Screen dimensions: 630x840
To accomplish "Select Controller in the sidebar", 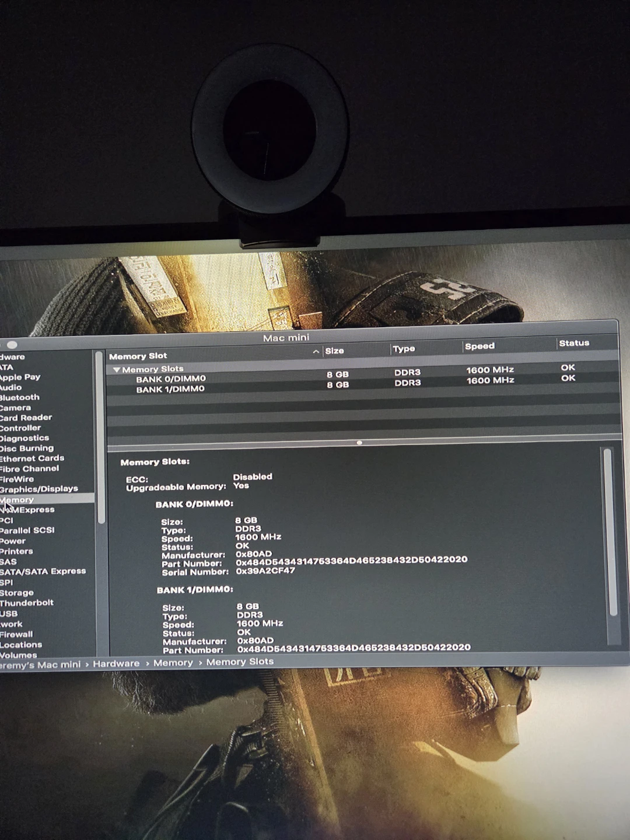I will (x=20, y=428).
